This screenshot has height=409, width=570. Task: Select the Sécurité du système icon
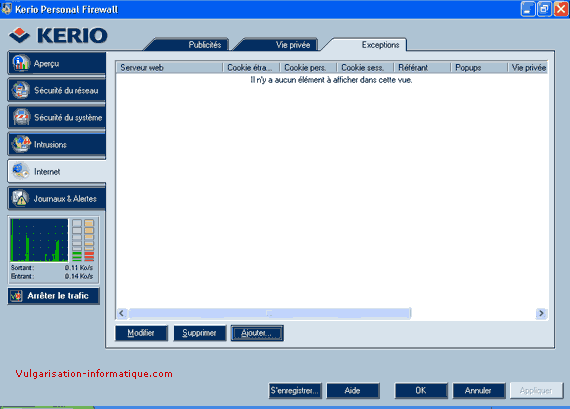click(21, 117)
